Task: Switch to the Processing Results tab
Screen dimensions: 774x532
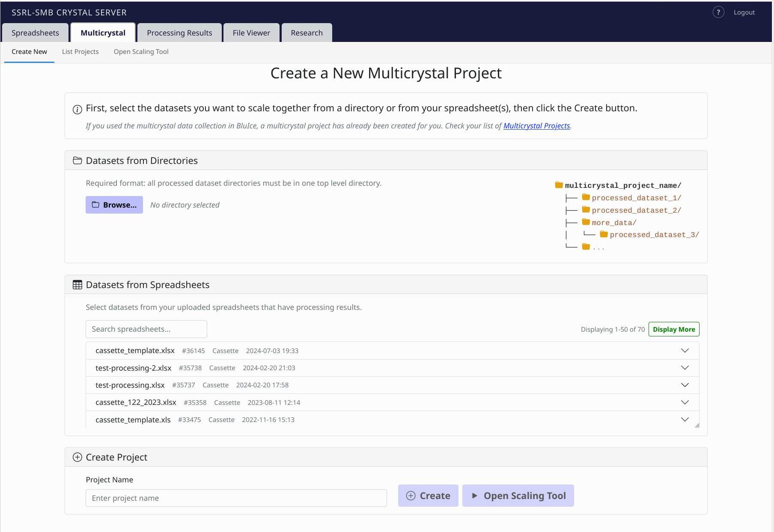Action: [x=179, y=33]
